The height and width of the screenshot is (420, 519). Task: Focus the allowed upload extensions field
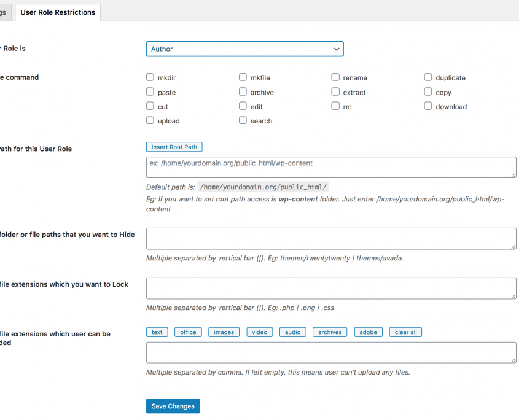331,352
